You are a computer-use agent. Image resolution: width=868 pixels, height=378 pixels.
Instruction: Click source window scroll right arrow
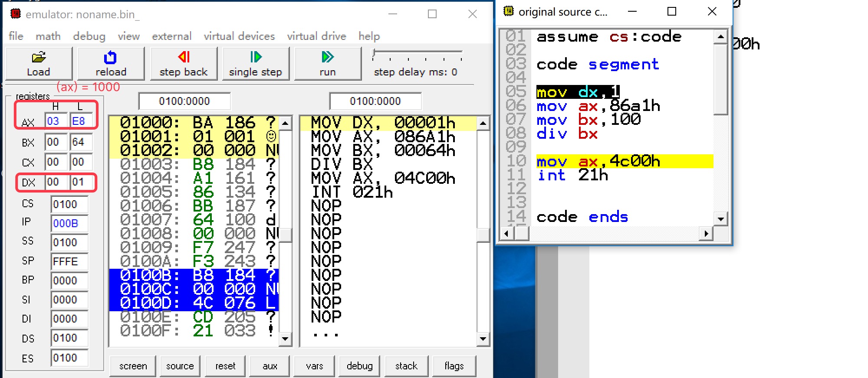706,234
